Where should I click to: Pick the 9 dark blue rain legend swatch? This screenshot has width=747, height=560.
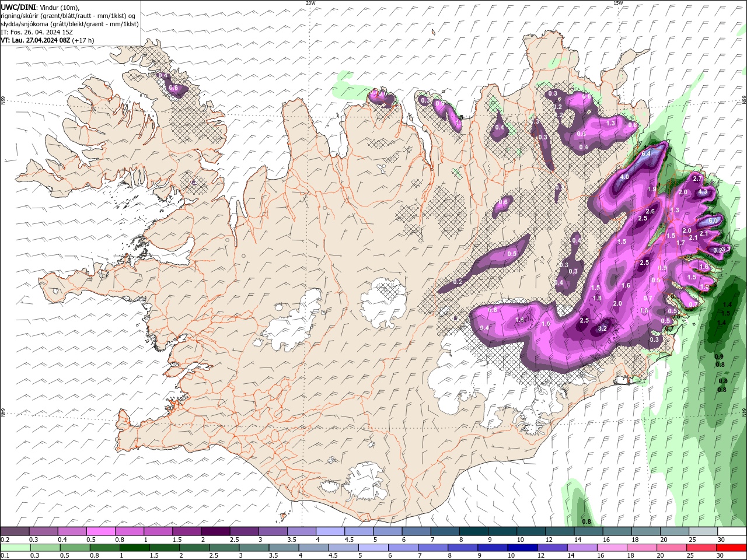493,548
